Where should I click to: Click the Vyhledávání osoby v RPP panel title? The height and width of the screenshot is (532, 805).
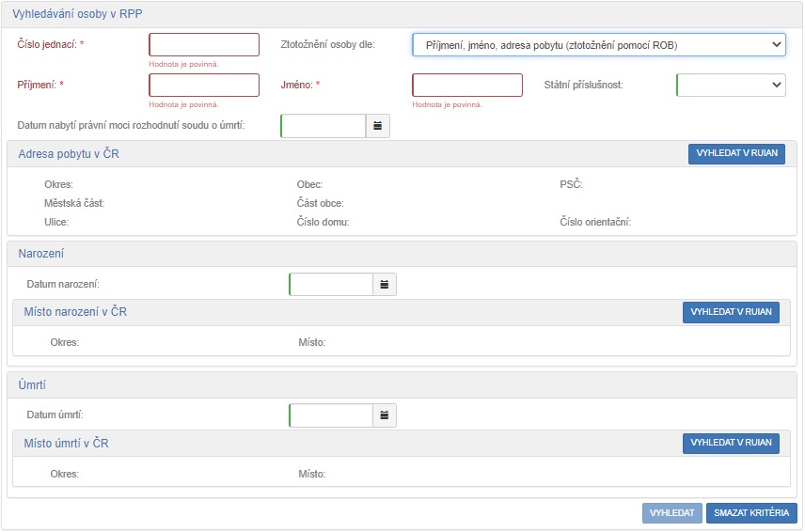[77, 14]
